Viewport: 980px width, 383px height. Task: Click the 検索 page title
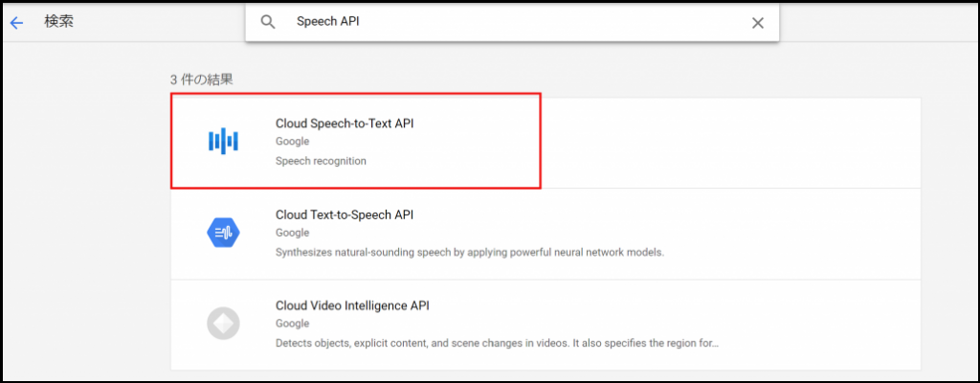(x=59, y=22)
